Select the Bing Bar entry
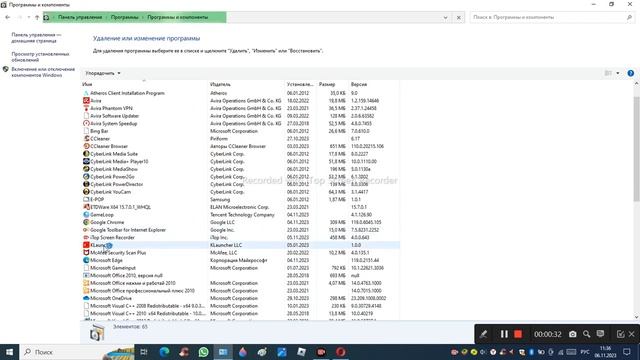 click(x=240, y=131)
